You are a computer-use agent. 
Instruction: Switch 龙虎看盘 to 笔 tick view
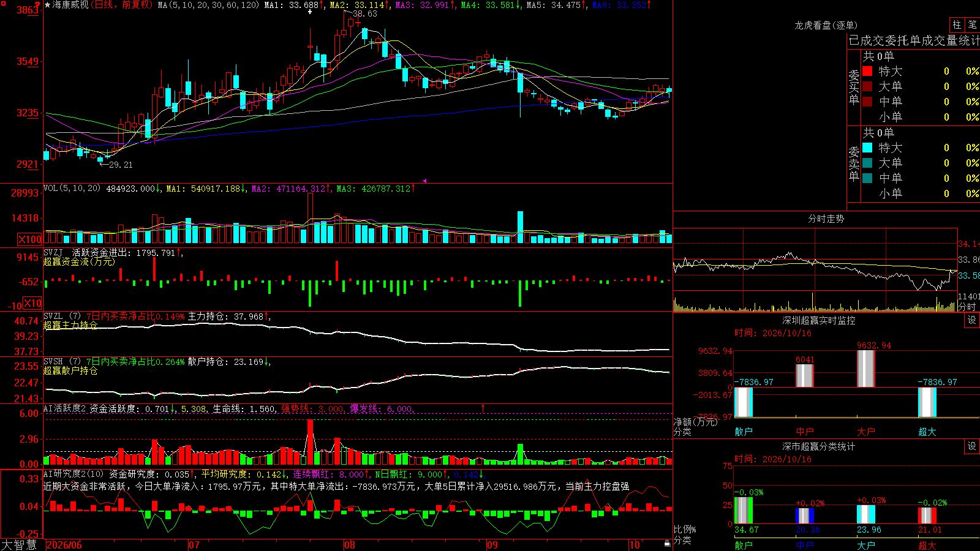pyautogui.click(x=972, y=24)
